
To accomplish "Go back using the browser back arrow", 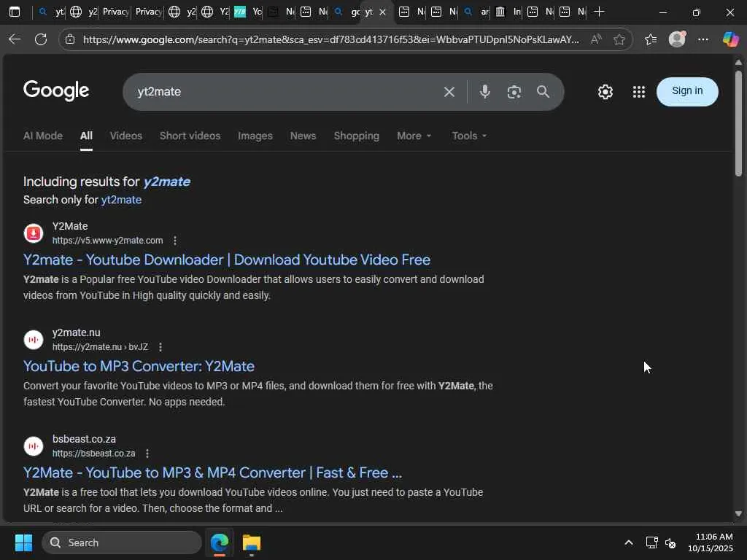I will (15, 39).
